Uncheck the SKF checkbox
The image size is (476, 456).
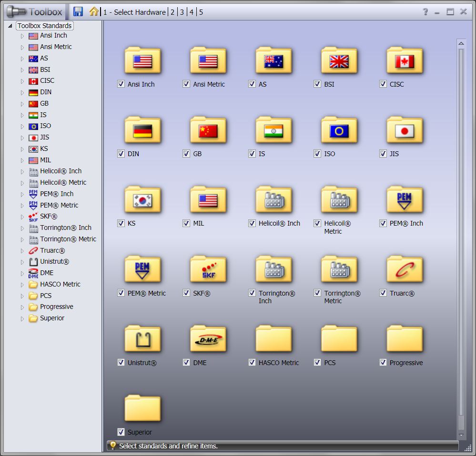186,293
